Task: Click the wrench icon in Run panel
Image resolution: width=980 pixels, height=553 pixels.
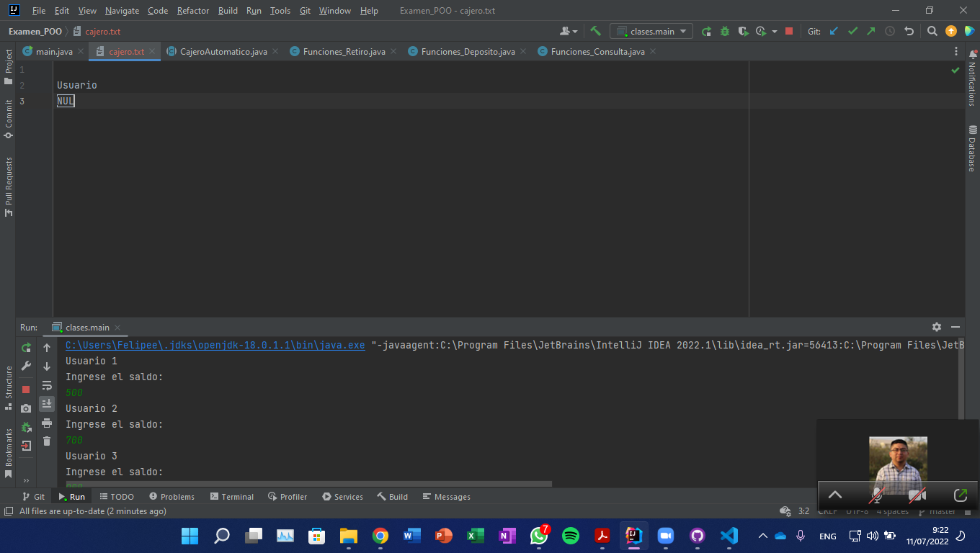Action: pos(26,366)
